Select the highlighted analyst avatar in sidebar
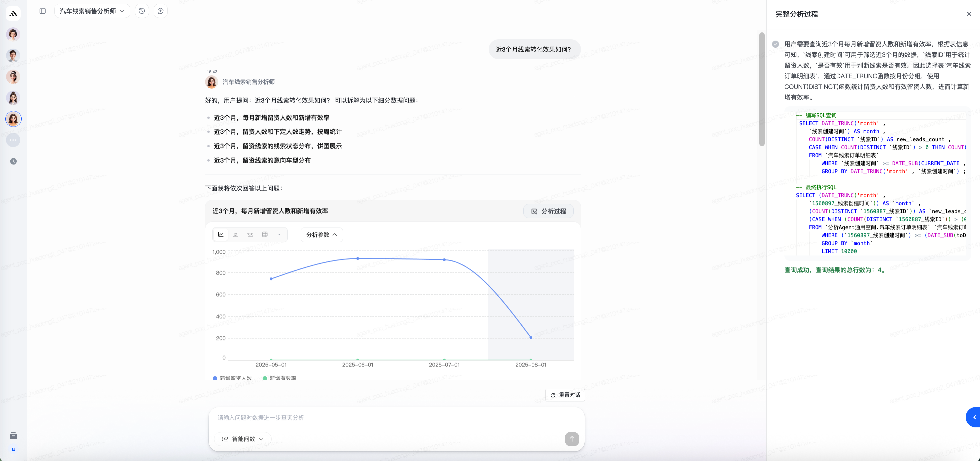 pos(13,119)
